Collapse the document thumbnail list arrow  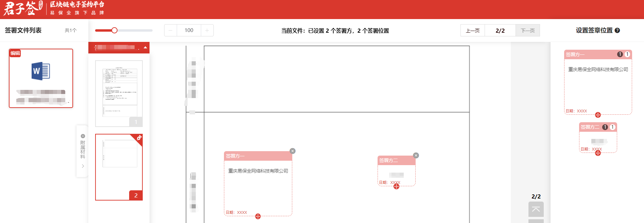pos(145,47)
